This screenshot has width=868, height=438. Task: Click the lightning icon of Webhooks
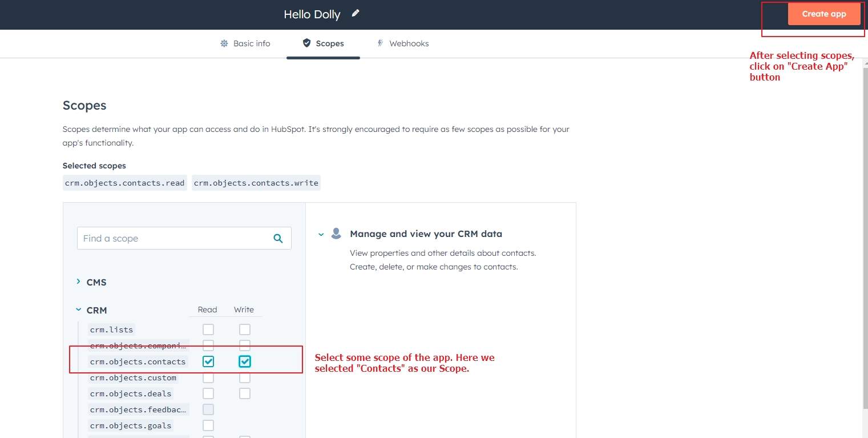381,43
